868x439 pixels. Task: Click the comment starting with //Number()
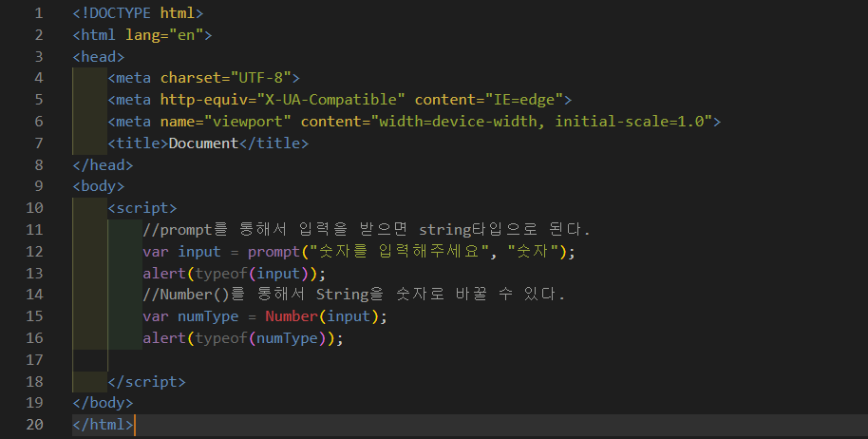click(x=353, y=295)
